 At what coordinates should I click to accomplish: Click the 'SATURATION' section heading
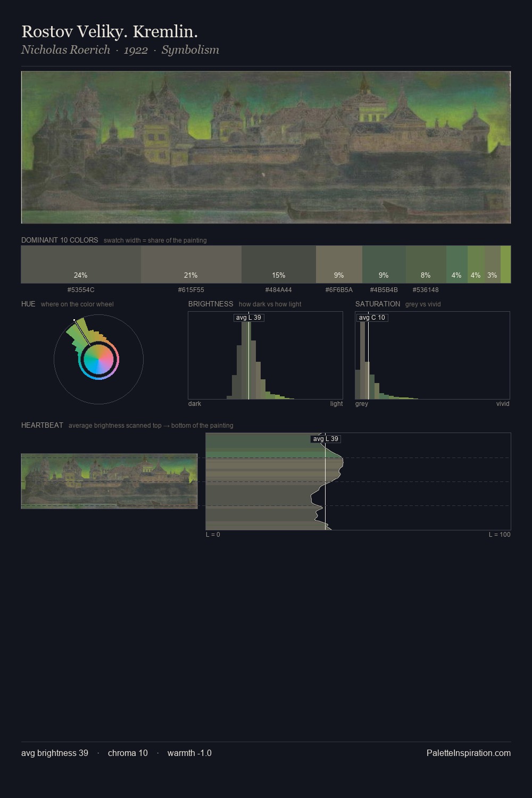[x=378, y=304]
